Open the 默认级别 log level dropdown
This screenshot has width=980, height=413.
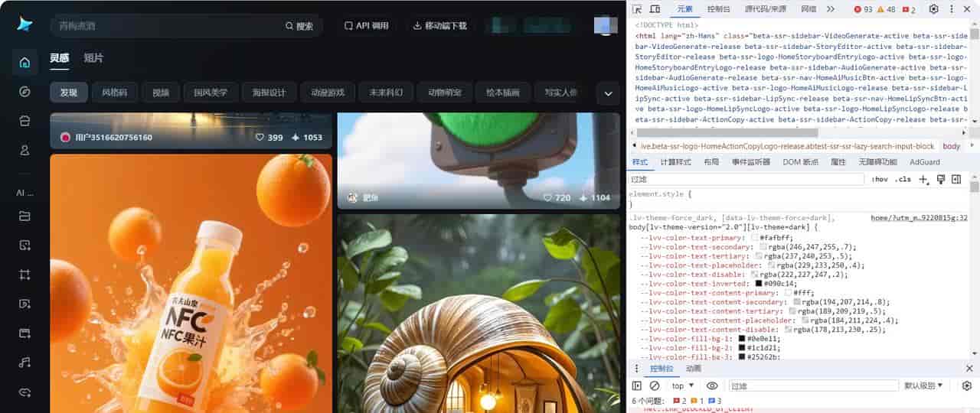point(923,386)
